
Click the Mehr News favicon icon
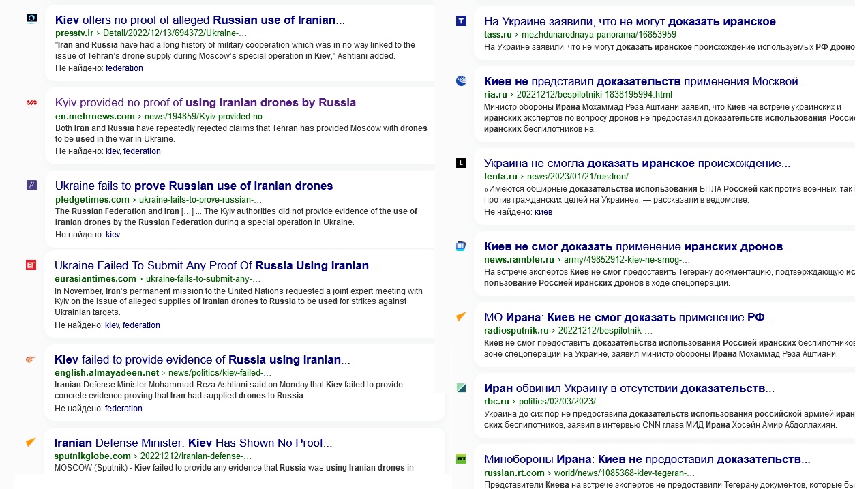pos(31,102)
